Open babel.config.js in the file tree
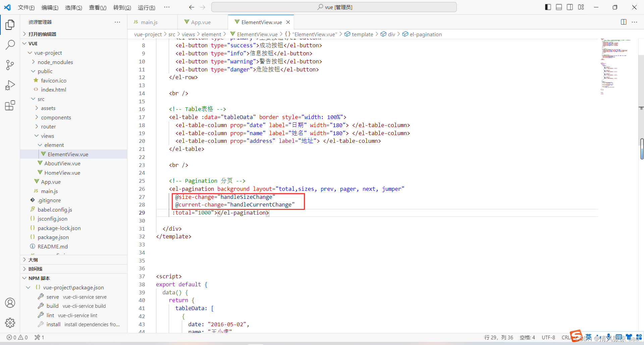Viewport: 644px width, 345px height. pyautogui.click(x=55, y=210)
